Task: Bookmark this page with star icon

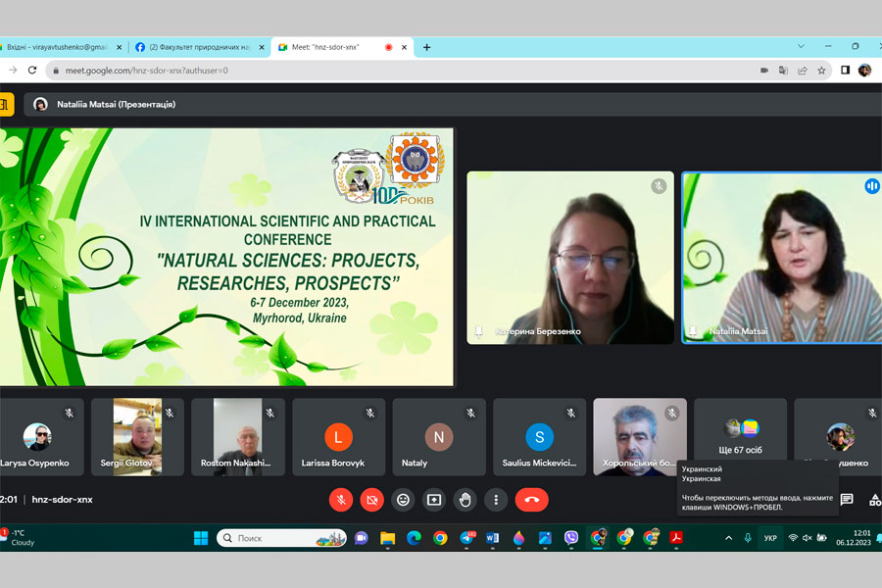Action: (x=822, y=71)
